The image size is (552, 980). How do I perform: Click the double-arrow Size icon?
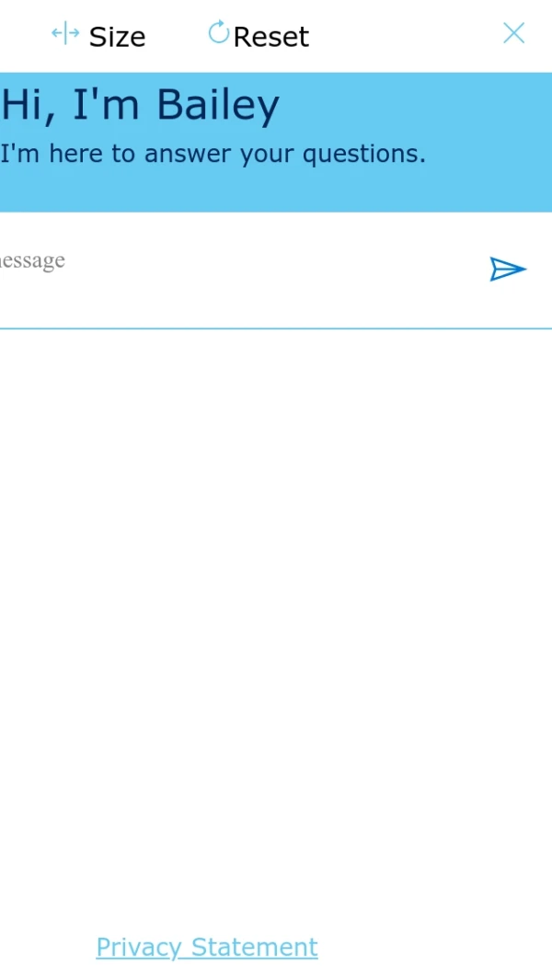tap(65, 33)
